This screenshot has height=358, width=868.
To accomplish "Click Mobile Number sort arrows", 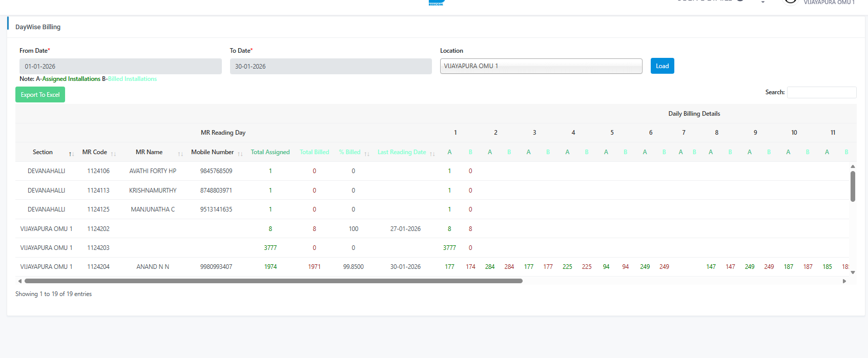I will (240, 154).
